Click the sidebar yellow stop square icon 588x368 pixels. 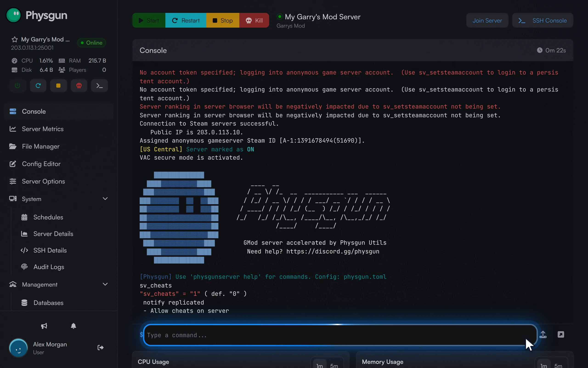click(x=58, y=86)
